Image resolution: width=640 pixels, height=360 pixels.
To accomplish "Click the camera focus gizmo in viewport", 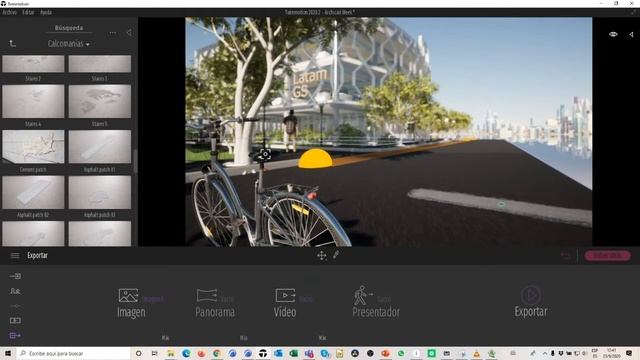I will 265,154.
